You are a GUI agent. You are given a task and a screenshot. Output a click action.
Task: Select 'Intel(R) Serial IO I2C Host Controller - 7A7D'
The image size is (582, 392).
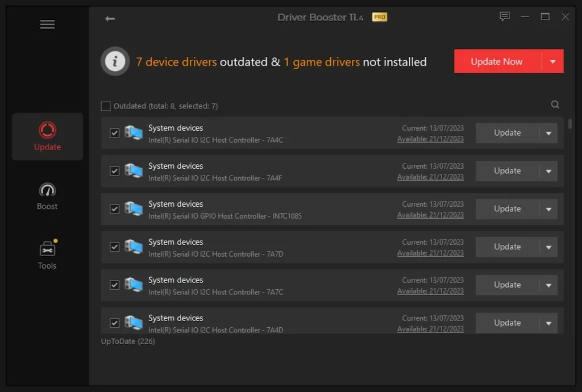coord(215,254)
